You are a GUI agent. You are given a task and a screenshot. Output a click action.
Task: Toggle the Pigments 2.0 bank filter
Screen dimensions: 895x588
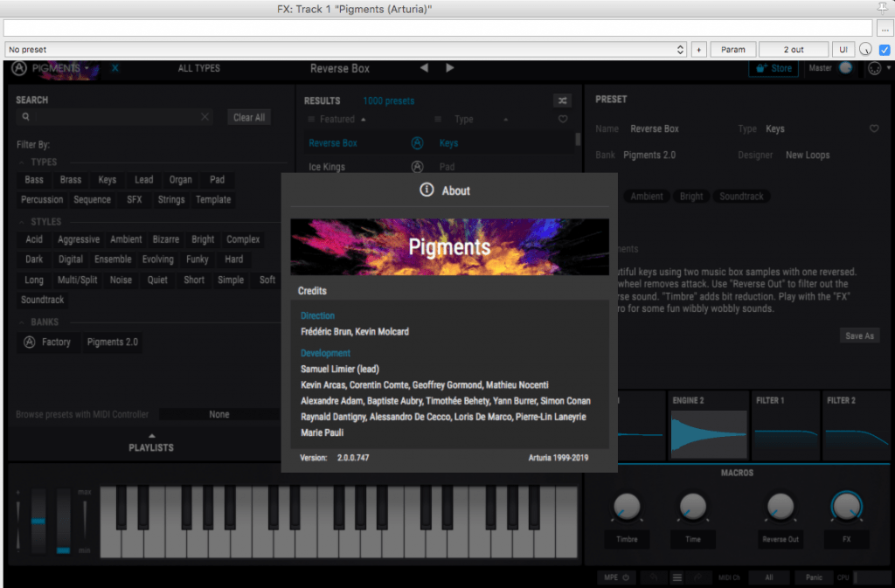point(113,342)
